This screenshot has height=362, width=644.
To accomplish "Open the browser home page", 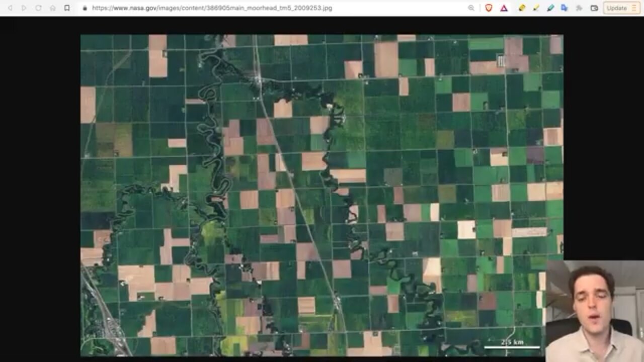I will tap(53, 8).
